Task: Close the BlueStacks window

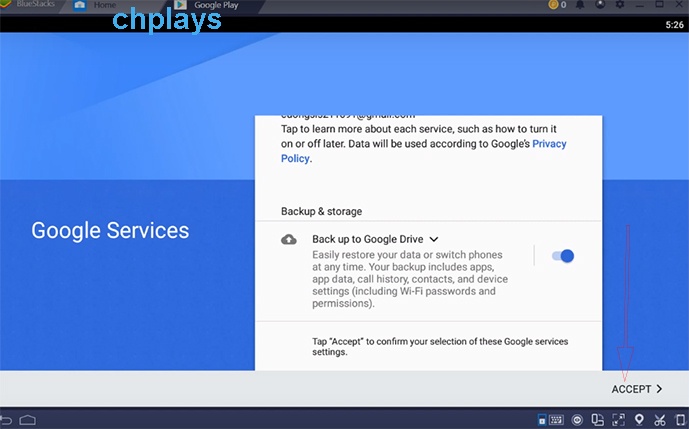Action: coord(679,4)
